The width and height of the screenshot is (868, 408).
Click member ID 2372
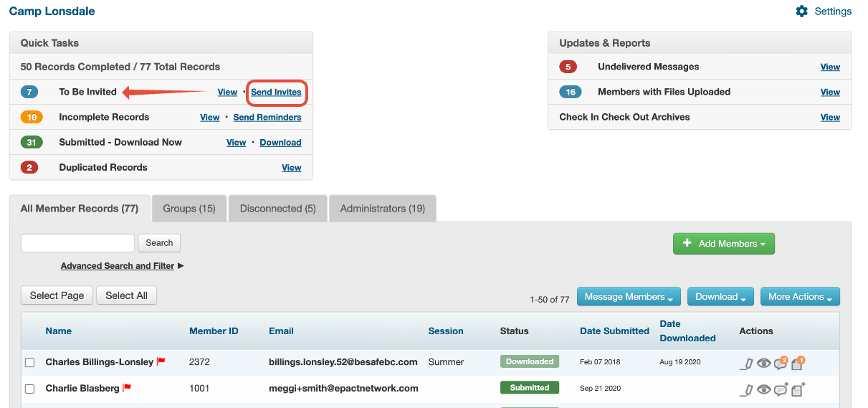[201, 362]
